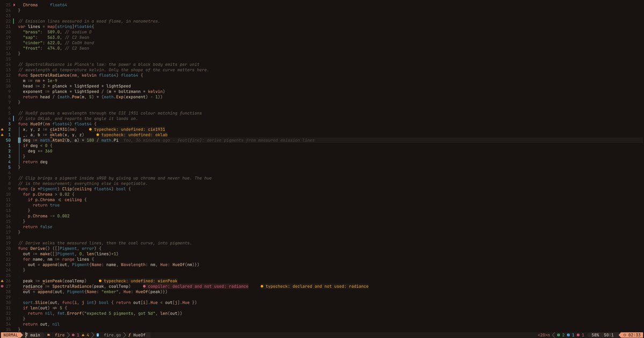This screenshot has height=338, width=644.
Task: Click the folder icon before fire
Action: tap(48, 335)
